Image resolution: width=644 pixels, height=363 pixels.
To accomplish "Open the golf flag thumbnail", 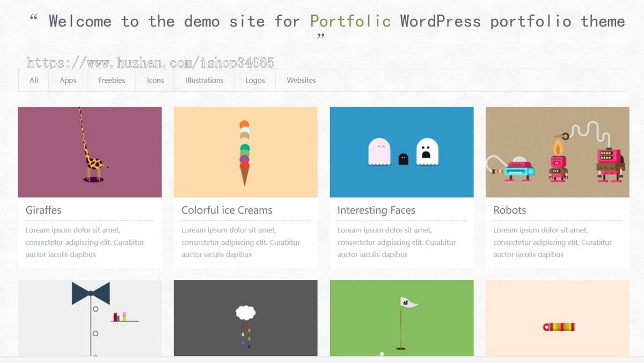I will click(401, 318).
